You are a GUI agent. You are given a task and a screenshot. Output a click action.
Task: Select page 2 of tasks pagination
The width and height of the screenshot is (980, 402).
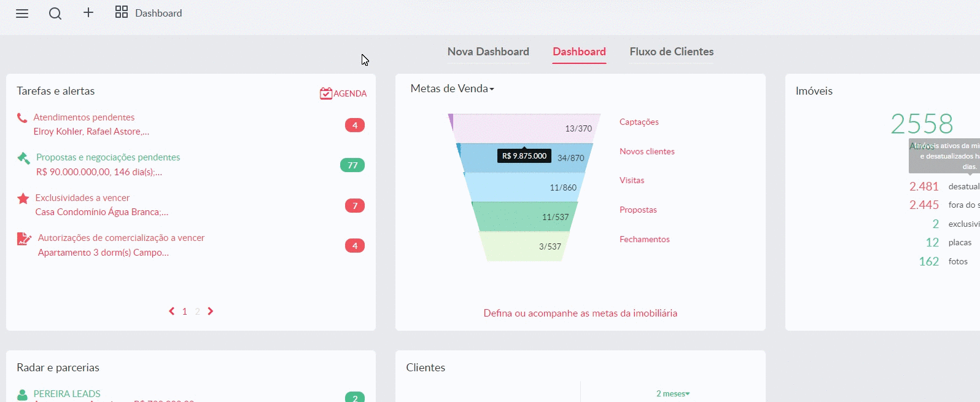pyautogui.click(x=198, y=312)
